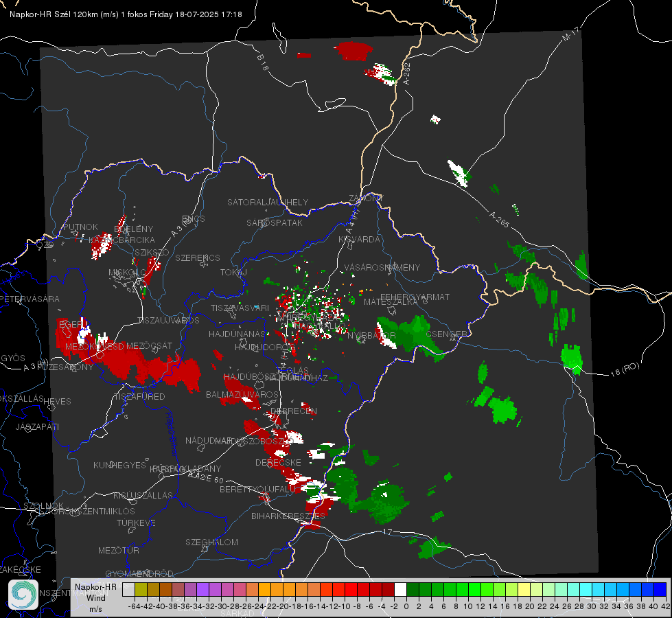Click the DEBRECEN city label
Viewport: 672px width, 618px height.
[x=294, y=411]
